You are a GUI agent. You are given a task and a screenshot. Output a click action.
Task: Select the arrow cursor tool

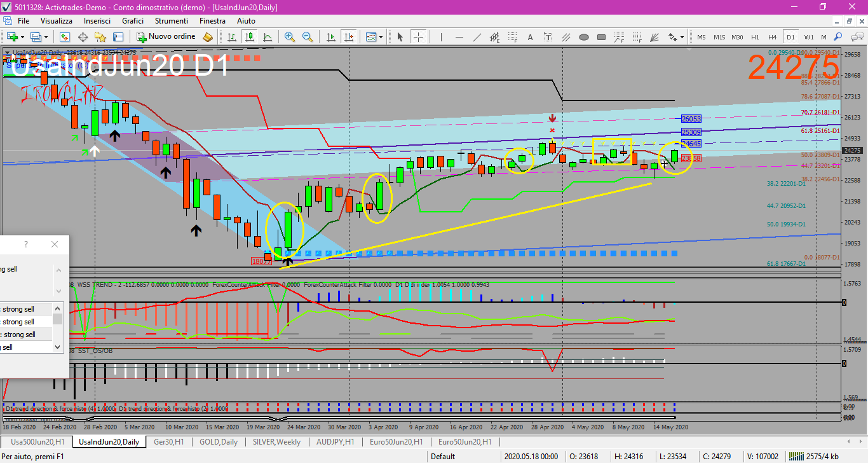click(400, 37)
